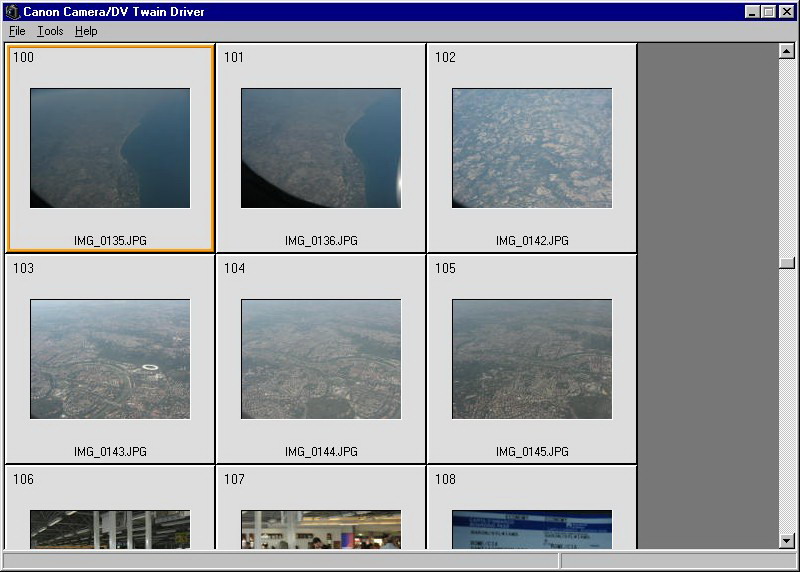Click the frame number 101 label
The height and width of the screenshot is (572, 800).
coord(234,57)
